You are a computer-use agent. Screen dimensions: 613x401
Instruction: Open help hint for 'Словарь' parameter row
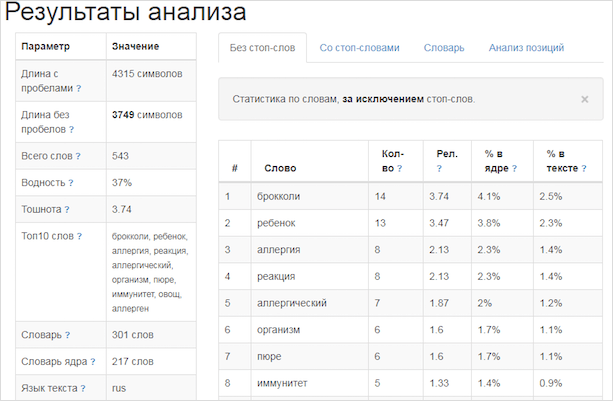tap(68, 335)
